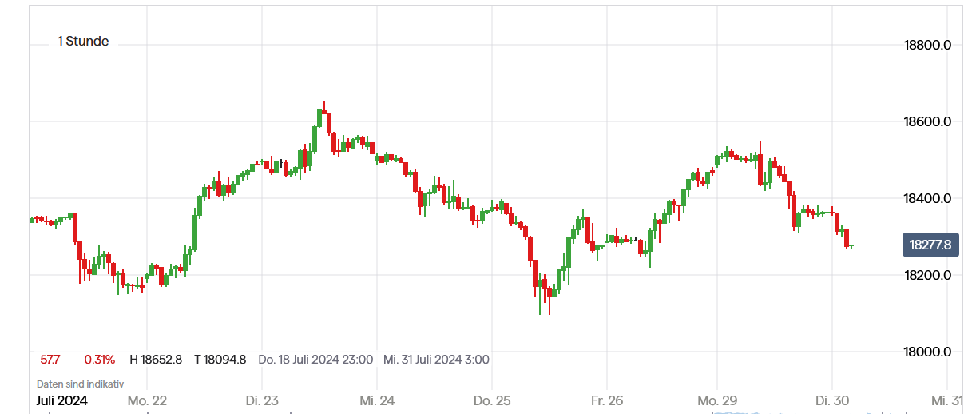Click the 18800.0 price axis label
Screen dimensions: 980x414
click(x=926, y=45)
